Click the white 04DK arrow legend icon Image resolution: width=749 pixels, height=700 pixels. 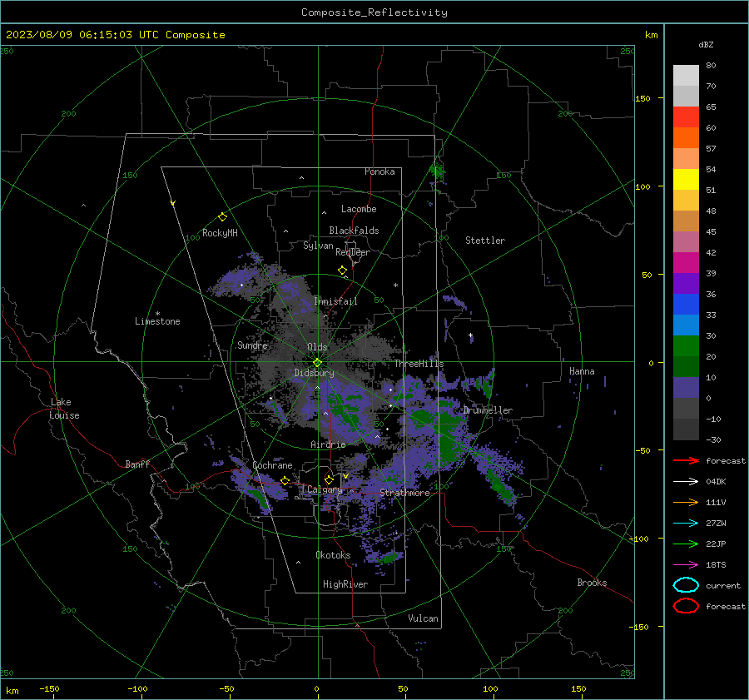tap(686, 482)
